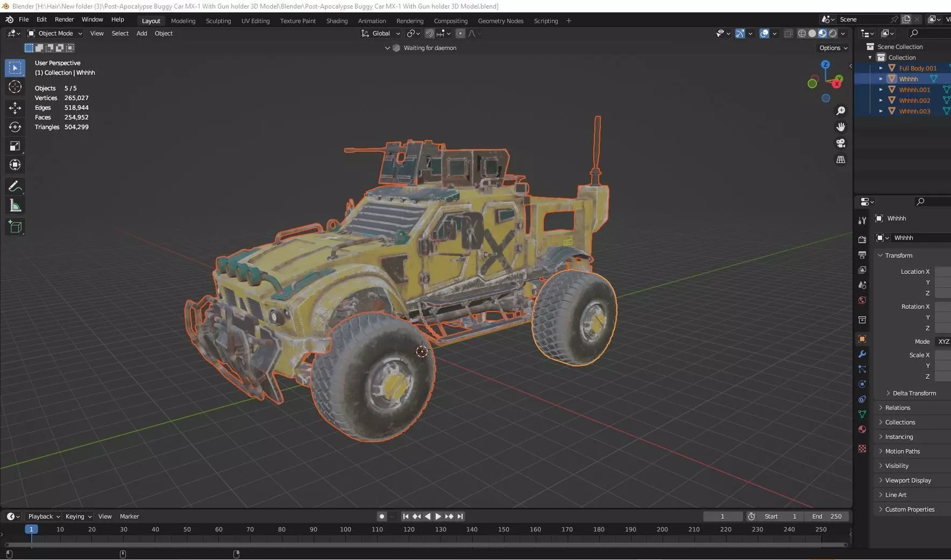951x560 pixels.
Task: Open Global transform orientation dropdown
Action: pos(381,33)
